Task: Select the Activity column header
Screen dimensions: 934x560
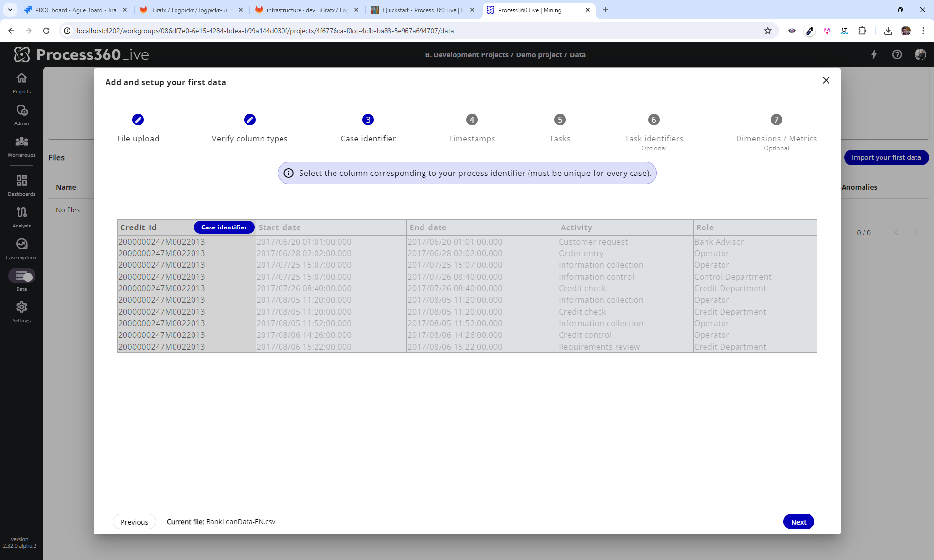Action: coord(625,227)
